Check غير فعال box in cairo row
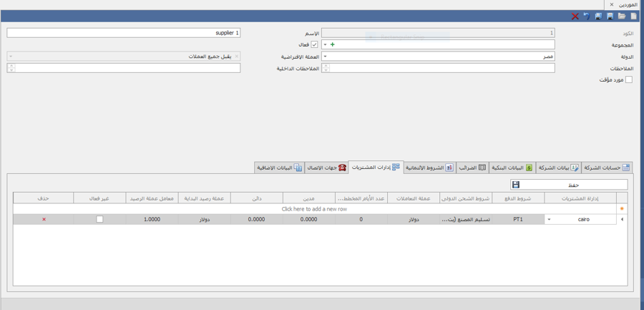The width and height of the screenshot is (644, 310). click(x=99, y=219)
